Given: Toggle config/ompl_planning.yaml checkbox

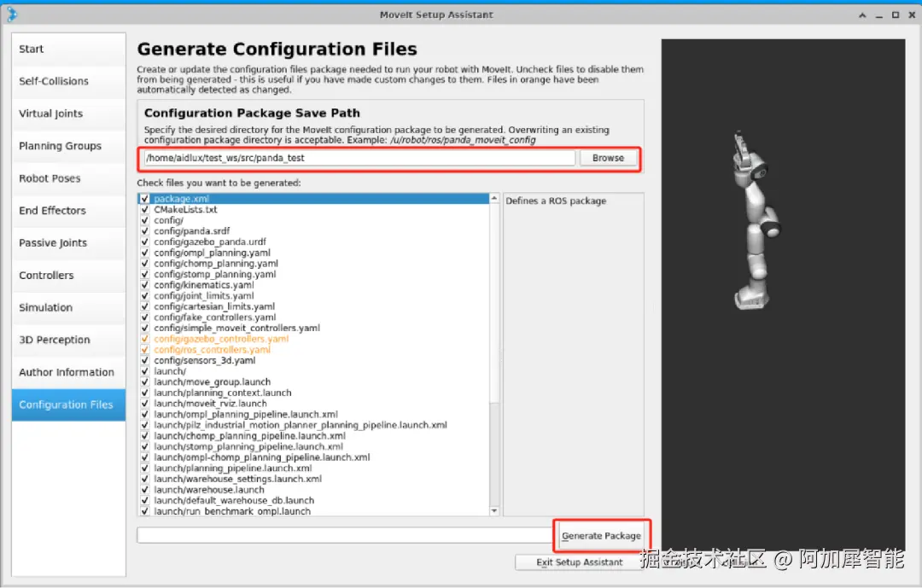Looking at the screenshot, I should pyautogui.click(x=144, y=253).
